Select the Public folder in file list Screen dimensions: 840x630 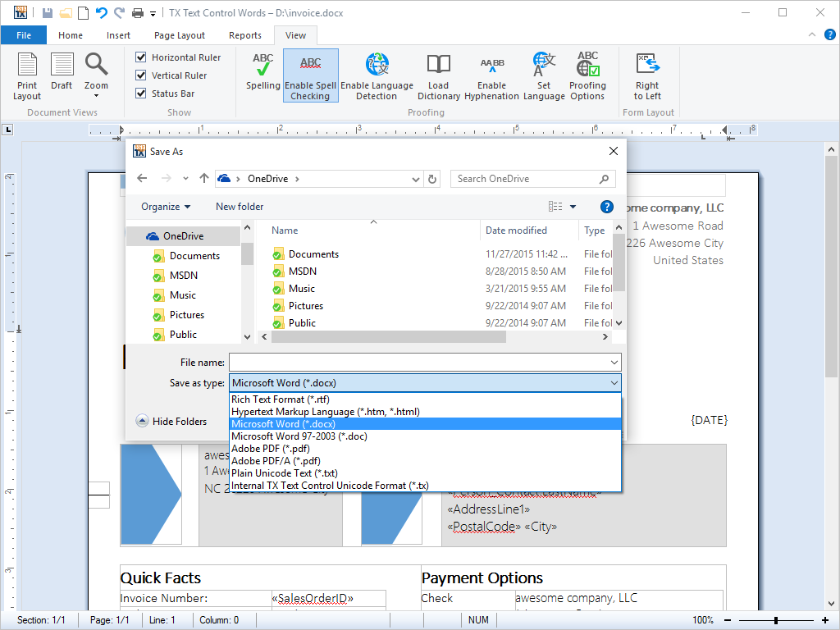point(302,323)
